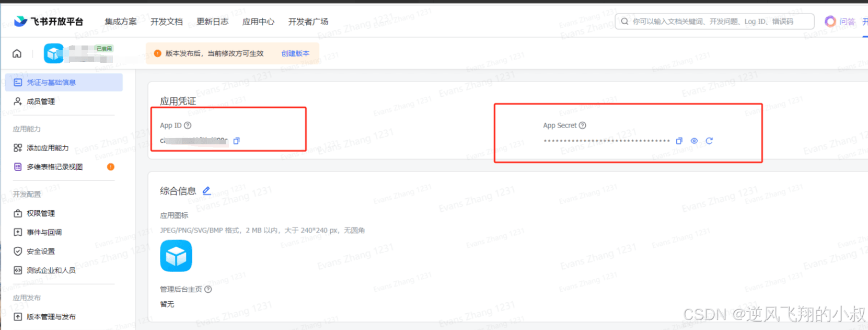This screenshot has width=868, height=330.
Task: Click the 问答 text link
Action: (x=847, y=21)
